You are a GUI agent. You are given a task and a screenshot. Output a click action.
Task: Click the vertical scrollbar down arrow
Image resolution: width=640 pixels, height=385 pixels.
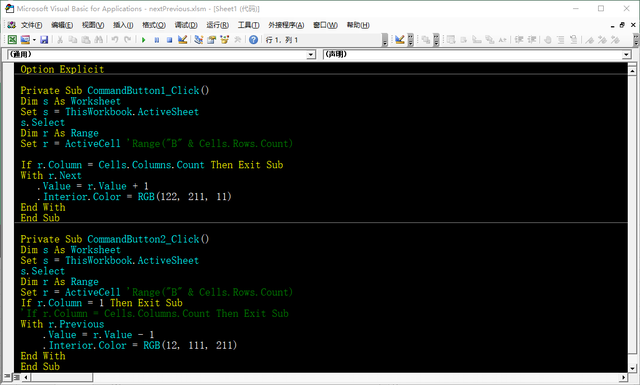(632, 368)
